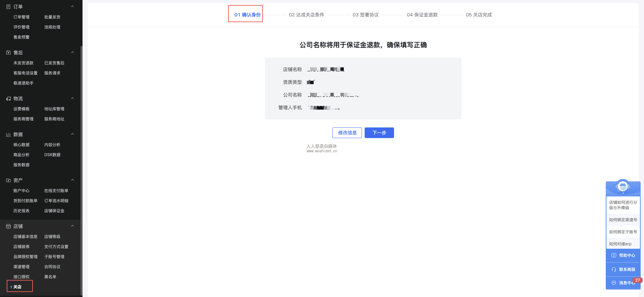Image resolution: width=644 pixels, height=297 pixels.
Task: Open 已发货售后 in sidebar
Action: click(x=54, y=63)
